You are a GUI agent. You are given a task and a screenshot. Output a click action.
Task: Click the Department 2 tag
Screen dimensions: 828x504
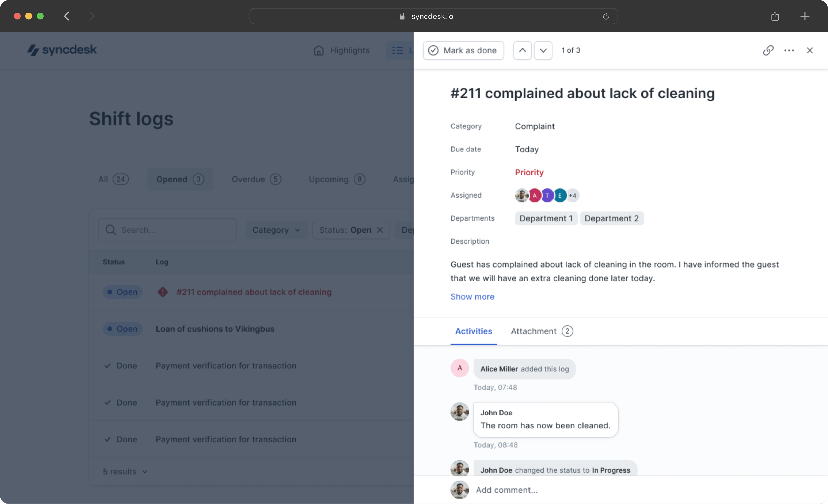pyautogui.click(x=611, y=218)
